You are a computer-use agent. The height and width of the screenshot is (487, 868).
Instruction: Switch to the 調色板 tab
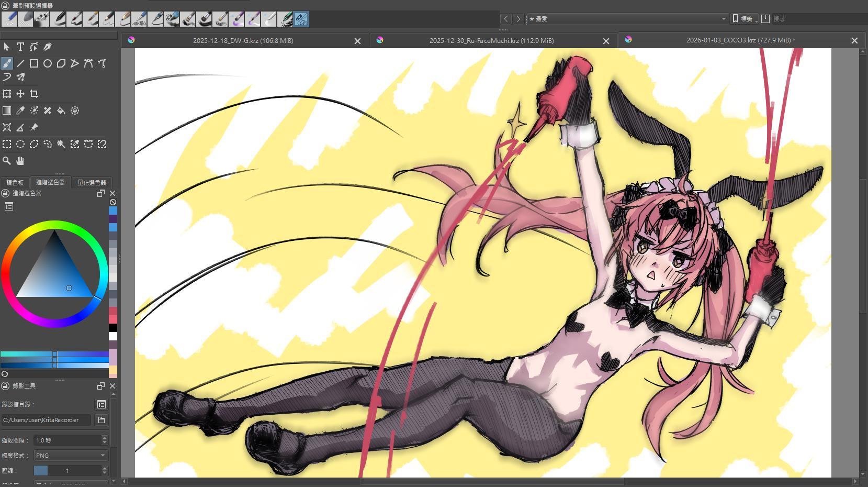15,183
